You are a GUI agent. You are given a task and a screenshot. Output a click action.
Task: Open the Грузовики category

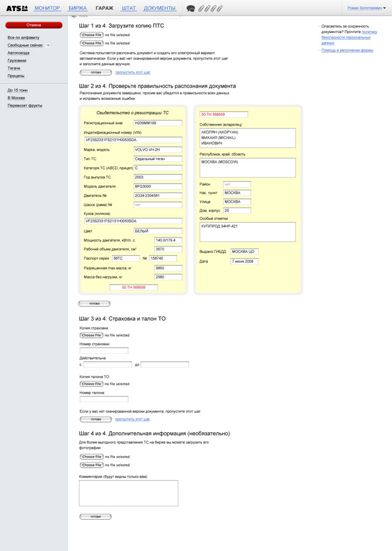click(x=17, y=61)
